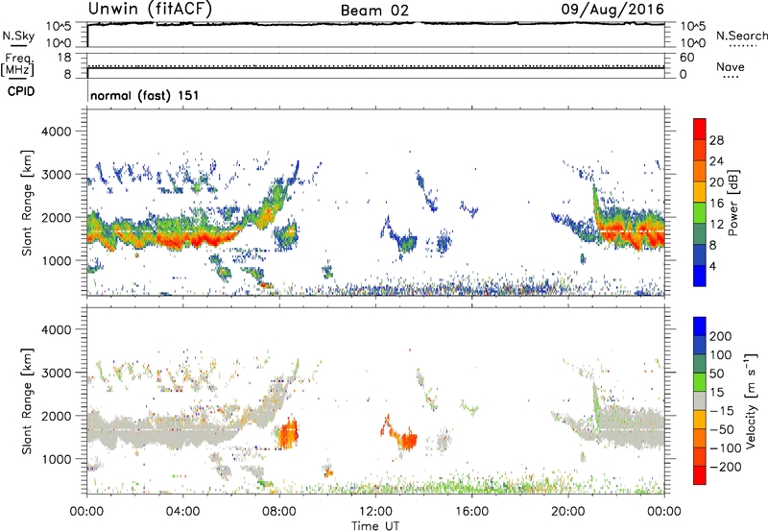
Task: Click the blue bottom of power color bar
Action: [700, 276]
